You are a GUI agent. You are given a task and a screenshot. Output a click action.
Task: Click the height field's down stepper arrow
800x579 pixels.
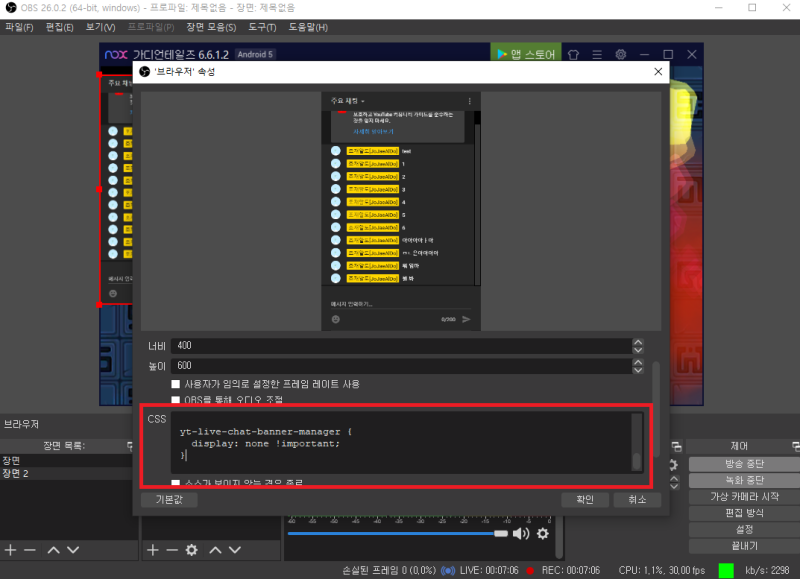point(637,369)
